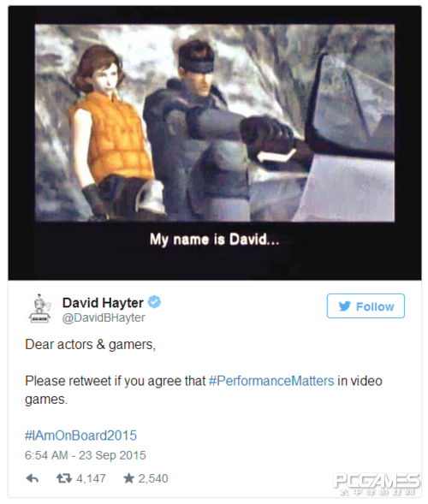The height and width of the screenshot is (504, 428).
Task: Click the reply arrow icon
Action: [33, 478]
